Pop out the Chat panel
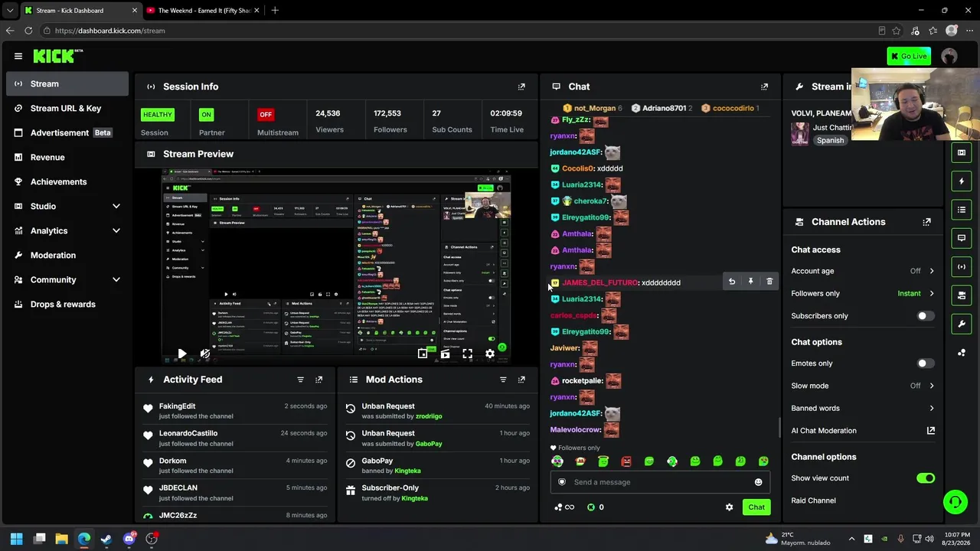Image resolution: width=980 pixels, height=551 pixels. click(764, 86)
